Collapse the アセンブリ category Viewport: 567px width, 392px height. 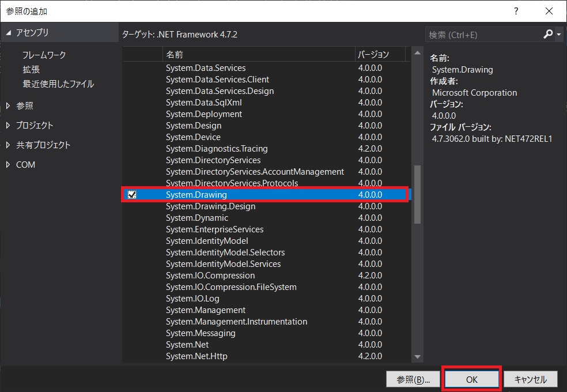pos(8,33)
